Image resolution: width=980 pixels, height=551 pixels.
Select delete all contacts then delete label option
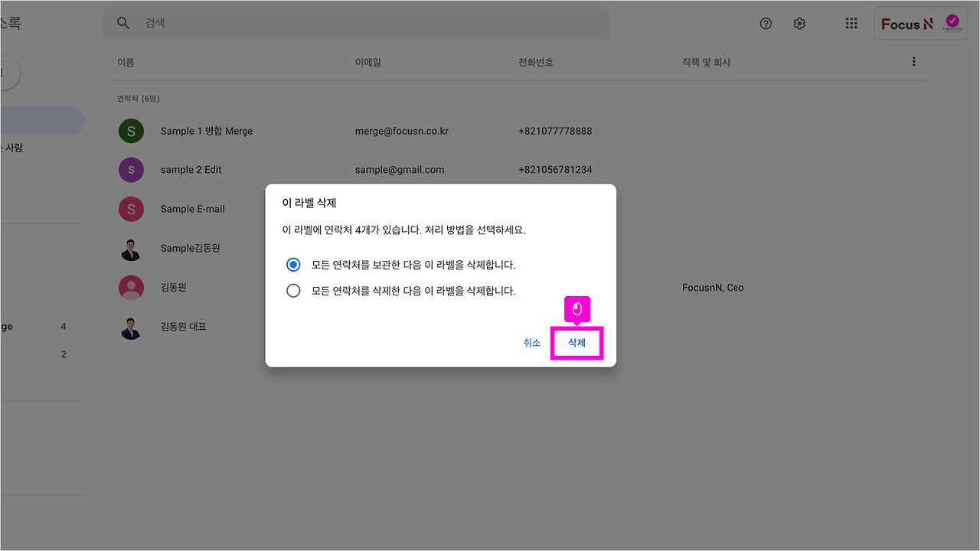pos(293,290)
